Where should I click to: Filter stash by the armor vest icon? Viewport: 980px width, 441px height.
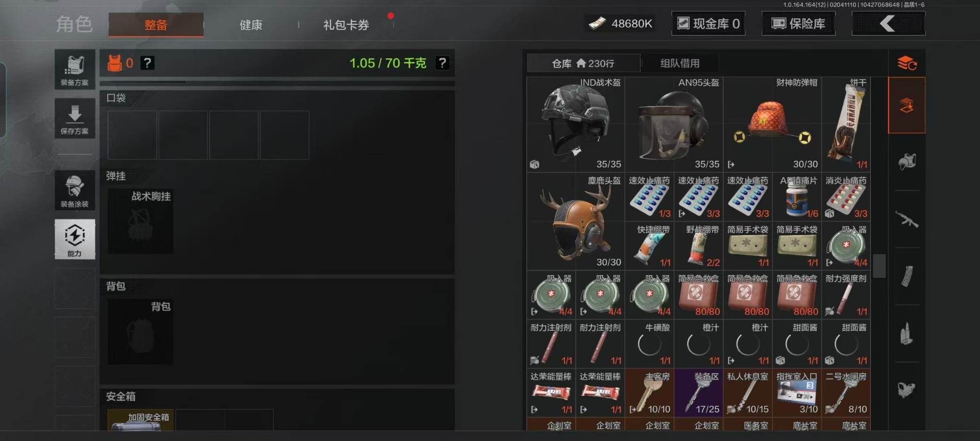(906, 162)
